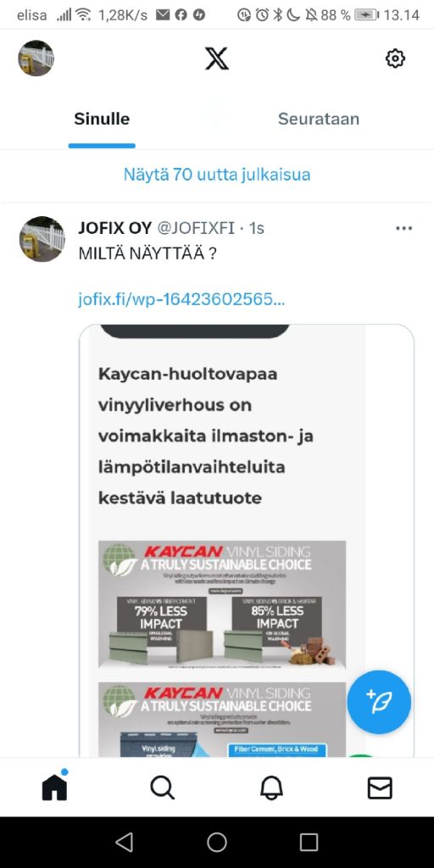Tap Android back navigation button
Screen dimensions: 434x868
[x=124, y=842]
